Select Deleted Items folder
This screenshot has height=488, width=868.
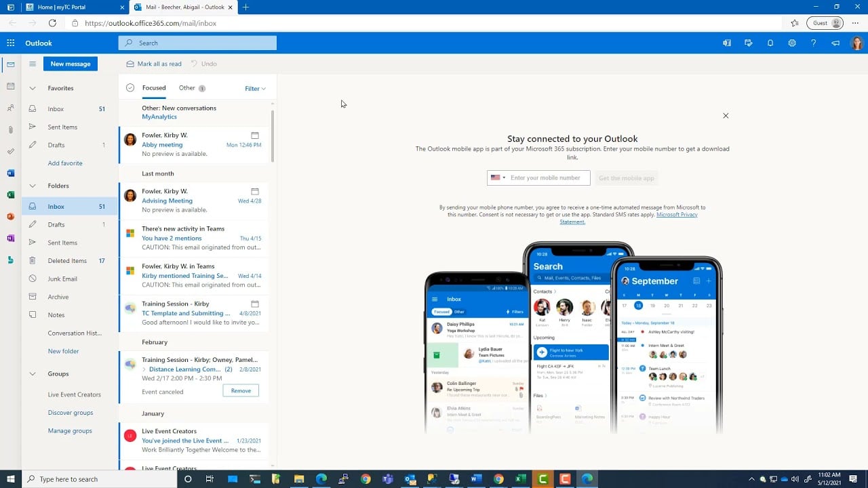click(69, 260)
